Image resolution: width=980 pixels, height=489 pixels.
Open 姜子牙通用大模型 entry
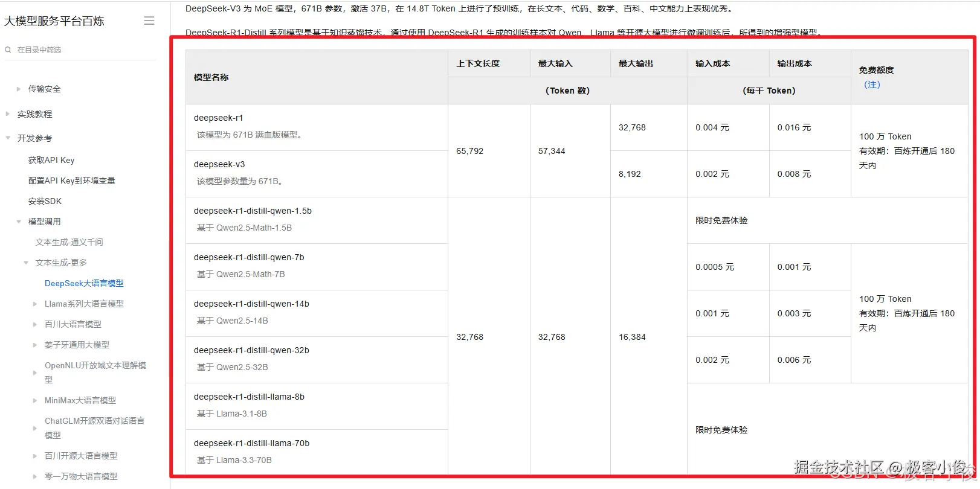click(77, 345)
